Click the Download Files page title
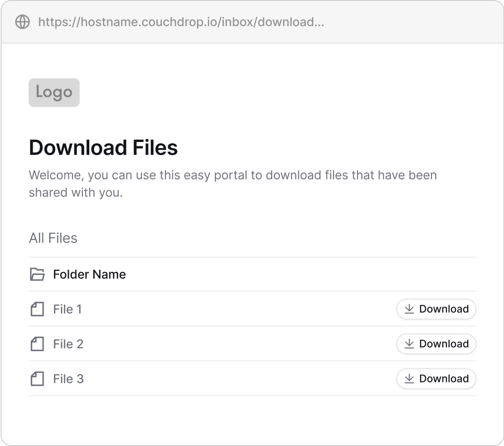504x446 pixels. pyautogui.click(x=103, y=148)
